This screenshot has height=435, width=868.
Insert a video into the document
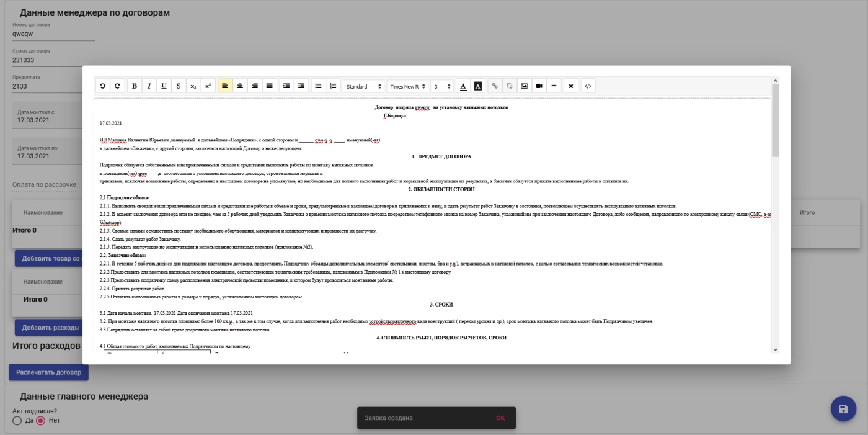(539, 86)
